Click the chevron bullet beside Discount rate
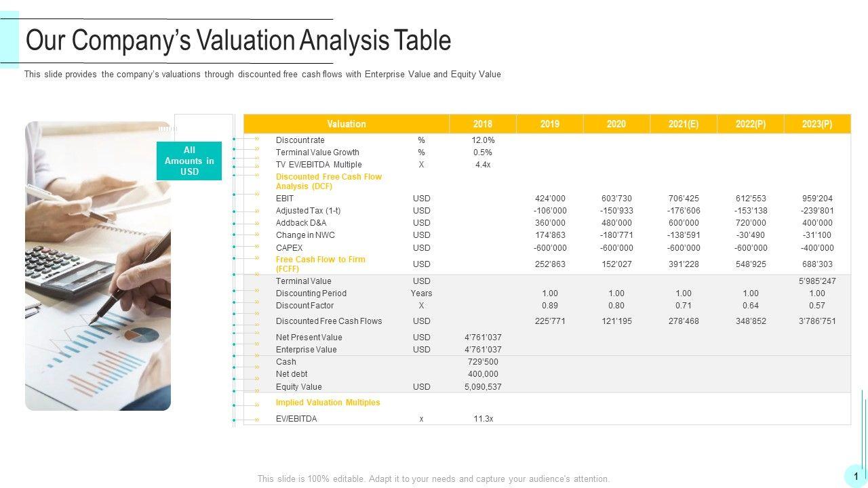Screen dimensions: 868x488 (257, 138)
